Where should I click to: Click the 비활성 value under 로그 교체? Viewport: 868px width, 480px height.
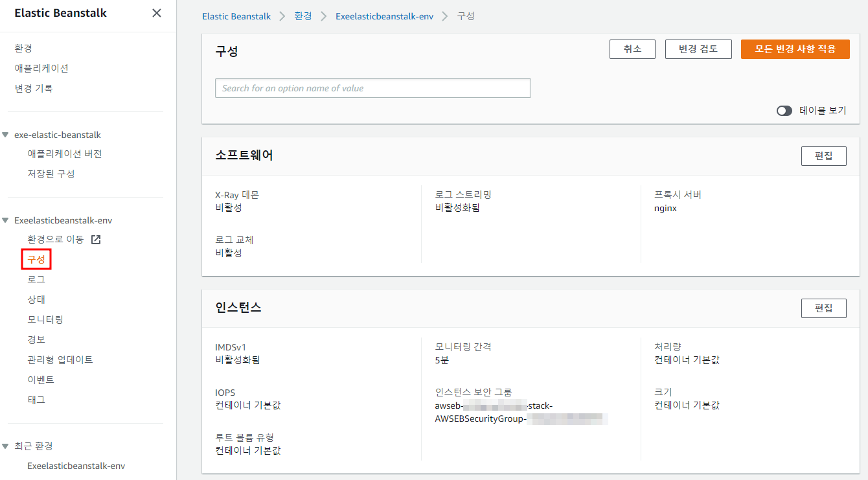(229, 253)
